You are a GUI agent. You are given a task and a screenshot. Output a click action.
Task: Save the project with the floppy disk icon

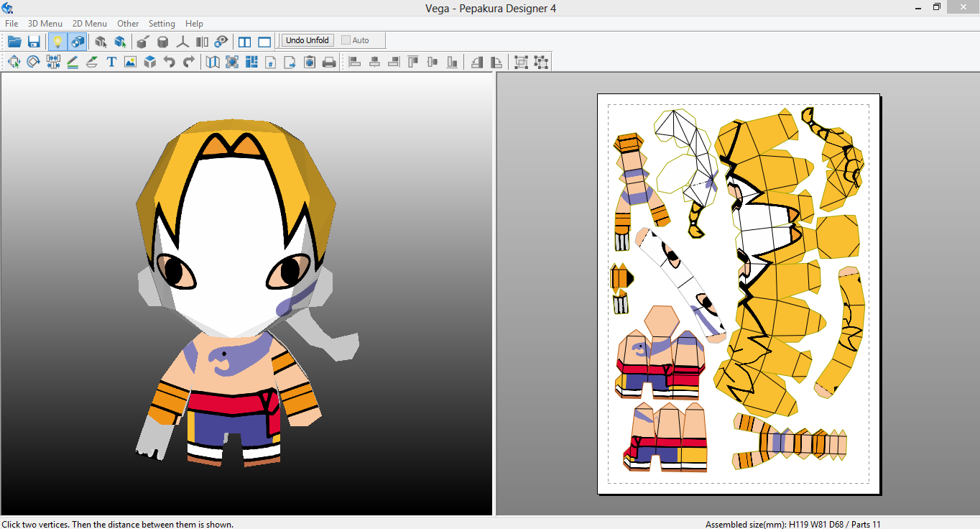click(x=34, y=41)
